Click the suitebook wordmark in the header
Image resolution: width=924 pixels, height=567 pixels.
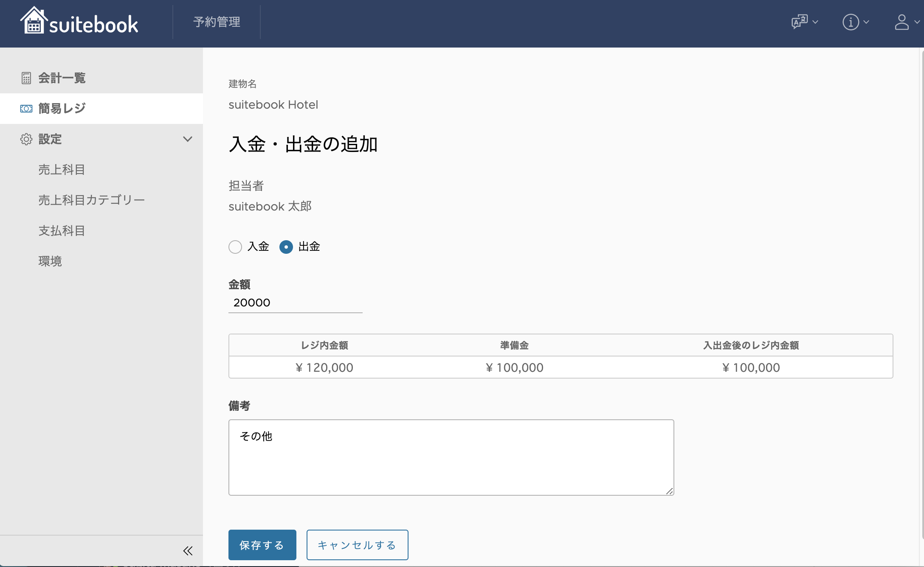pos(94,25)
